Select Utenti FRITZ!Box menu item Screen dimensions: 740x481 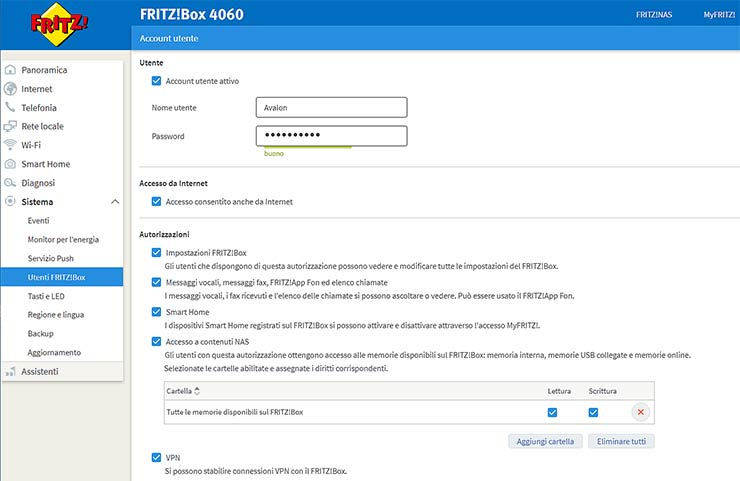(57, 277)
